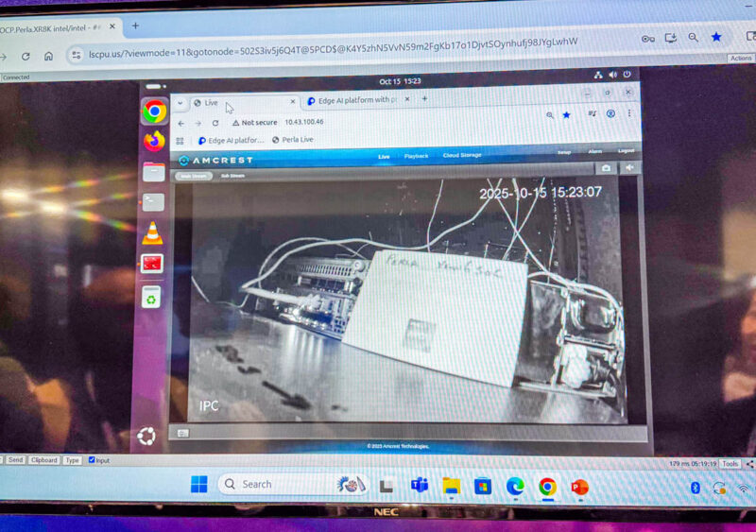756x532 pixels.
Task: Open zoom magnifier in inner Chrome address bar
Action: tap(550, 115)
